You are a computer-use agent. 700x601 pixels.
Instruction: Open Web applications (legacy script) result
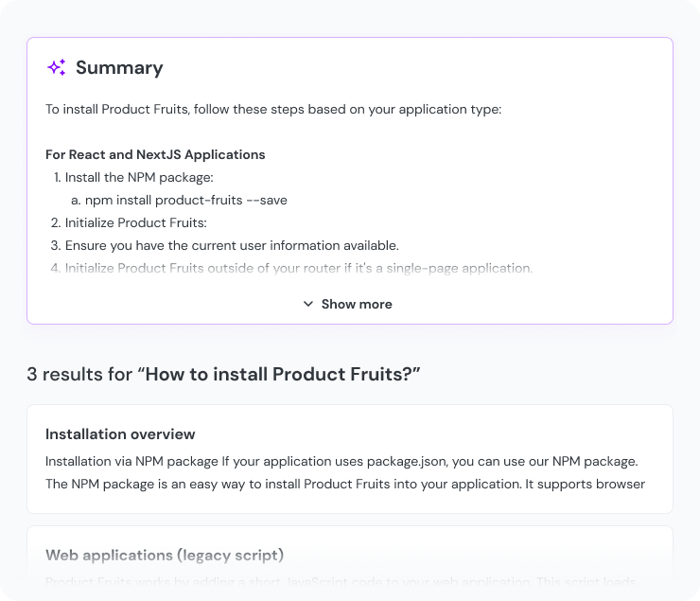point(165,555)
